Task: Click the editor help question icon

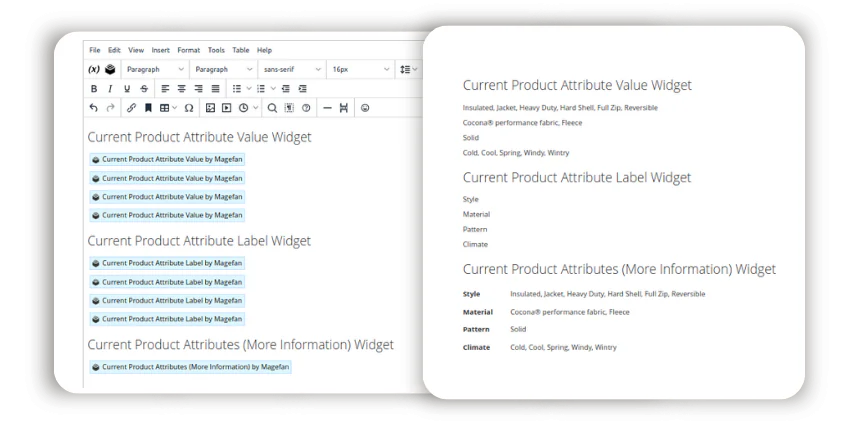Action: pos(306,108)
